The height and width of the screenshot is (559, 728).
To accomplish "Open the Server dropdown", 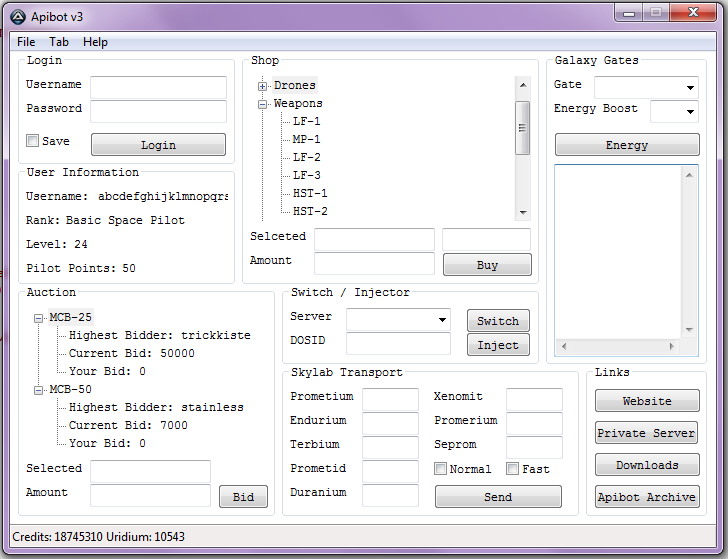I will (x=442, y=319).
